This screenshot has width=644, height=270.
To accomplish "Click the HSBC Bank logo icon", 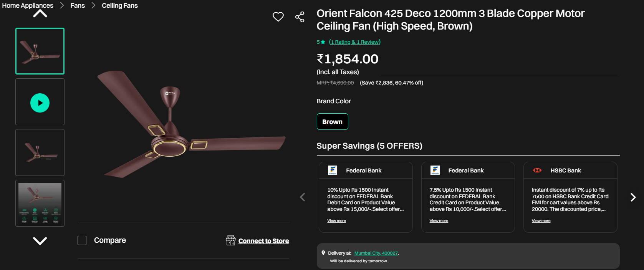I will 537,170.
